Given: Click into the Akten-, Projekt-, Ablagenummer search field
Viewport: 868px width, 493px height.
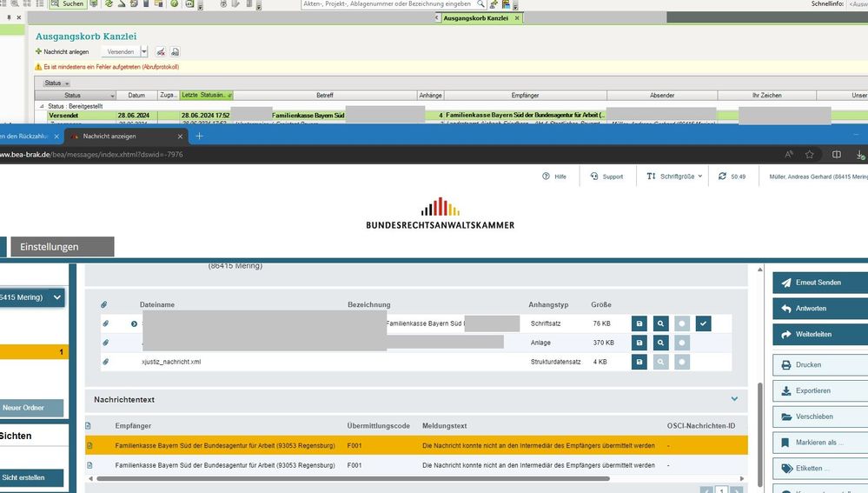Looking at the screenshot, I should tap(388, 3).
